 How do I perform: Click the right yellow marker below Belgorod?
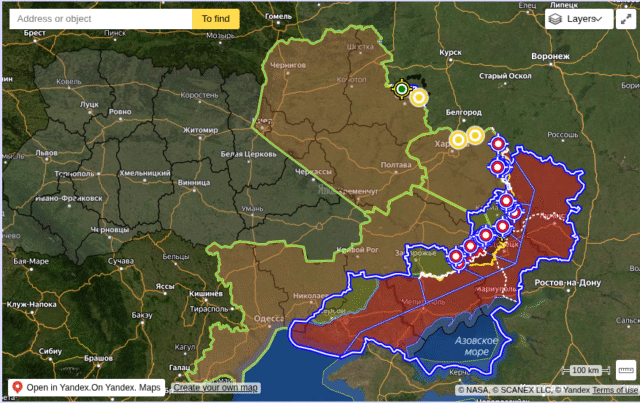[x=475, y=134]
